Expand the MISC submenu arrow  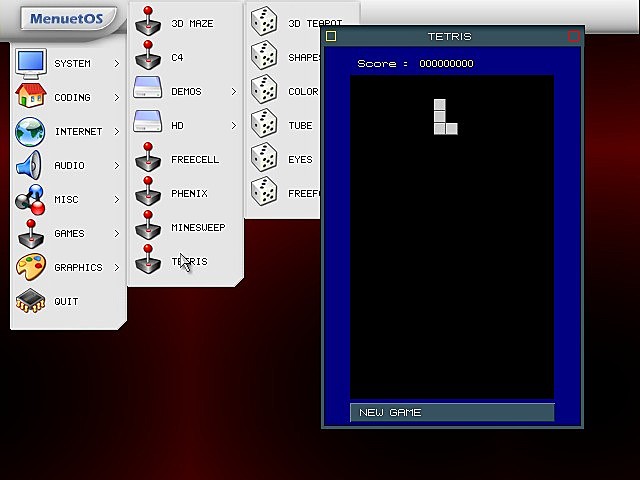click(x=117, y=200)
